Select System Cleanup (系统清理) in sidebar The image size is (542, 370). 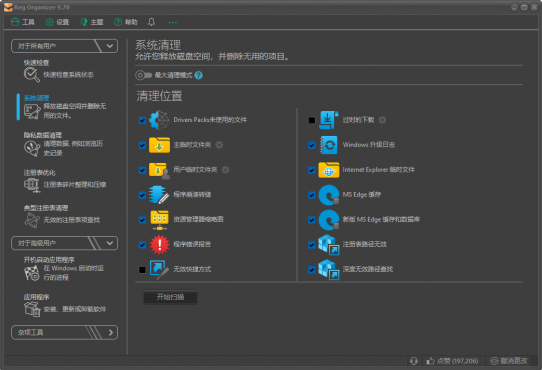(x=65, y=107)
